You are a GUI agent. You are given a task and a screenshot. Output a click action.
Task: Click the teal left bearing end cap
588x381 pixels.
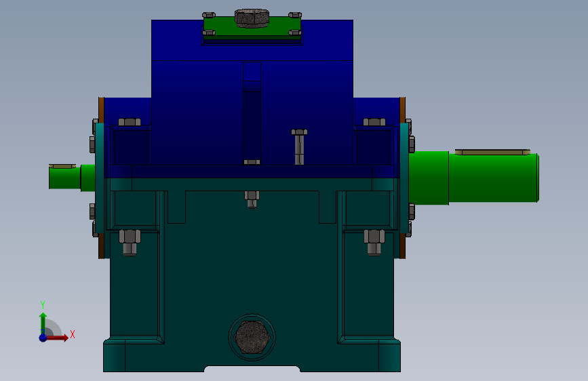100,178
